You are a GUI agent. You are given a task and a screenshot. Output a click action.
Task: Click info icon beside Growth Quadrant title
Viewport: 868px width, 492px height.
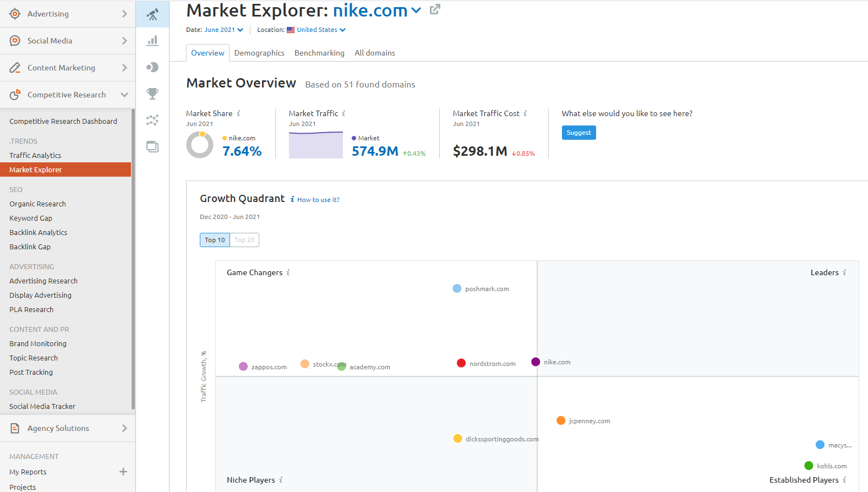292,199
